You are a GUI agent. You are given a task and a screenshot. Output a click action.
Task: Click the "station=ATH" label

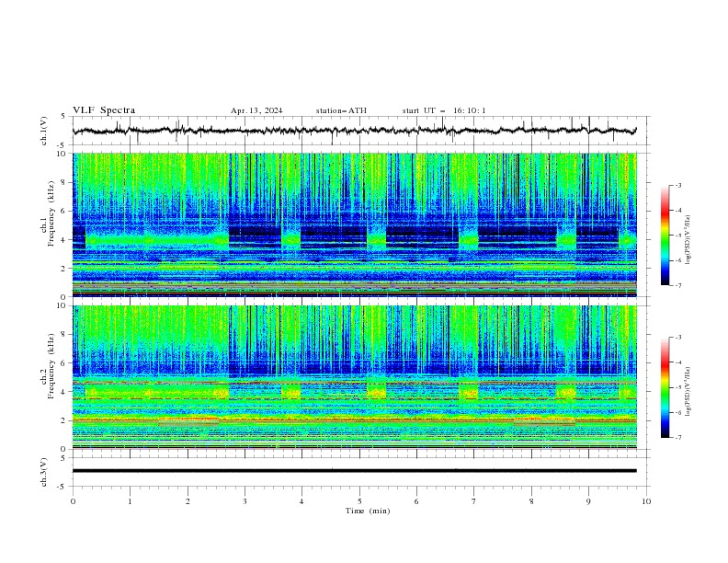tap(341, 110)
